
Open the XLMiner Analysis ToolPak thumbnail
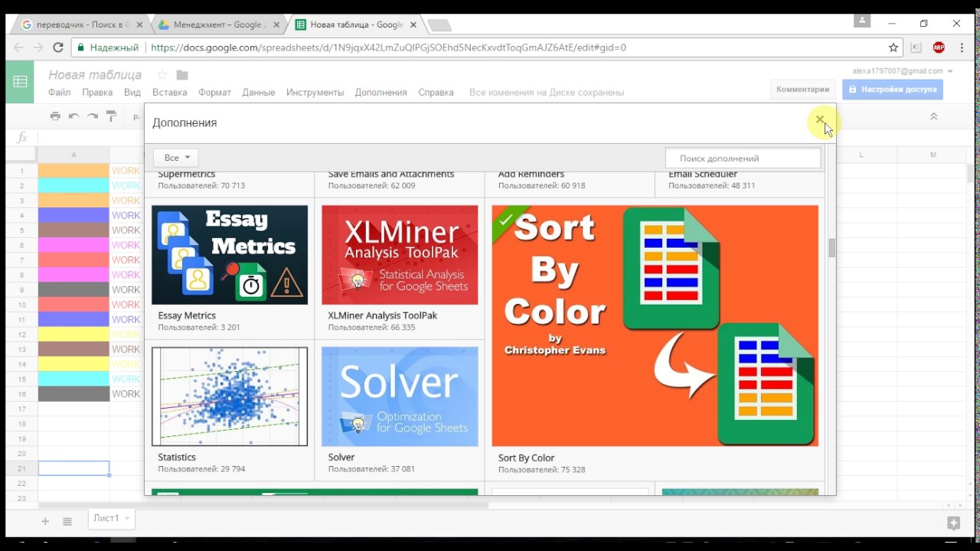[400, 255]
